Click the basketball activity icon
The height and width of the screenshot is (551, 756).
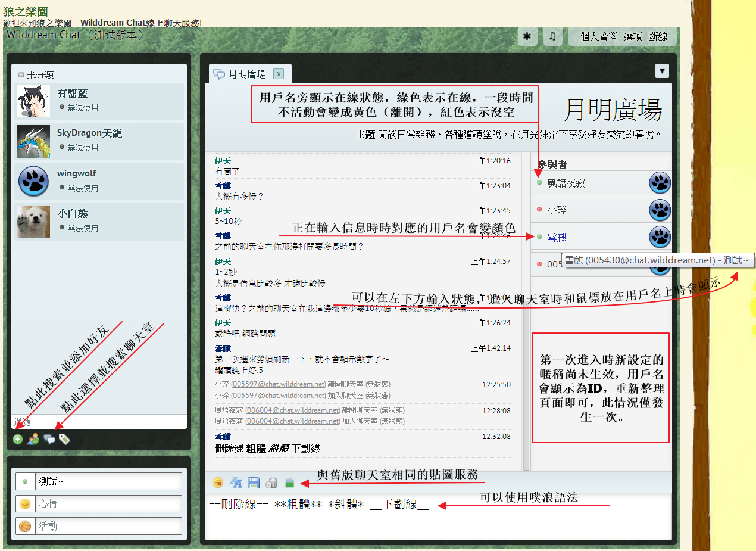pos(25,527)
